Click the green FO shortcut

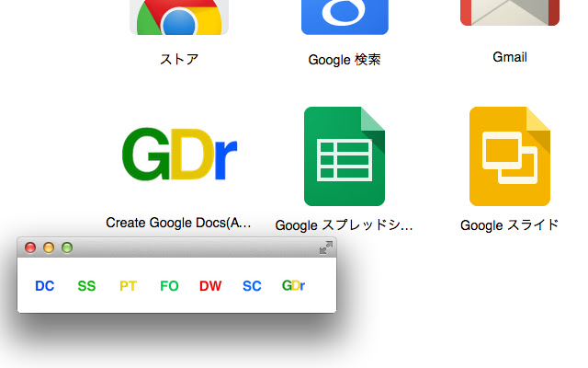tap(169, 286)
